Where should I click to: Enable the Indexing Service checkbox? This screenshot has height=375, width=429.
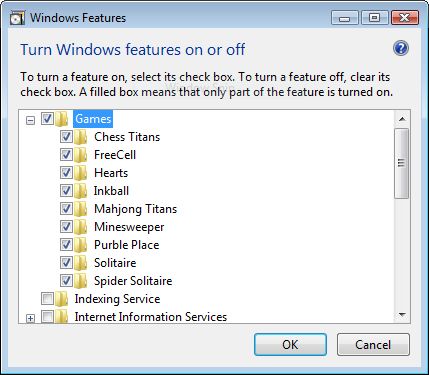point(47,299)
